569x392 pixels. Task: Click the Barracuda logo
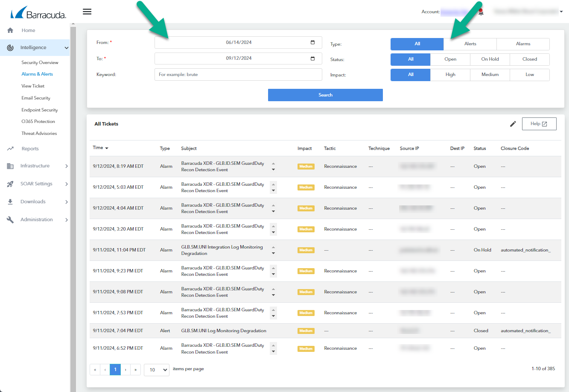(38, 13)
